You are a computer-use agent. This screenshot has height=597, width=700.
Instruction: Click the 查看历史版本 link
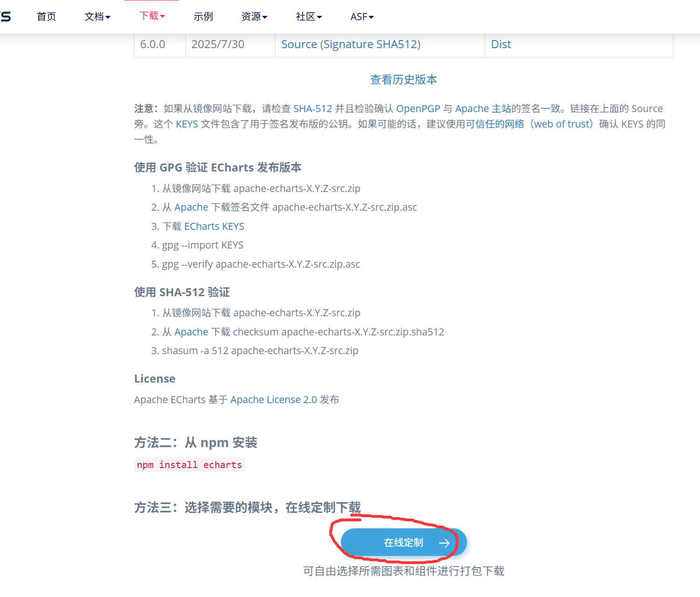(x=403, y=80)
